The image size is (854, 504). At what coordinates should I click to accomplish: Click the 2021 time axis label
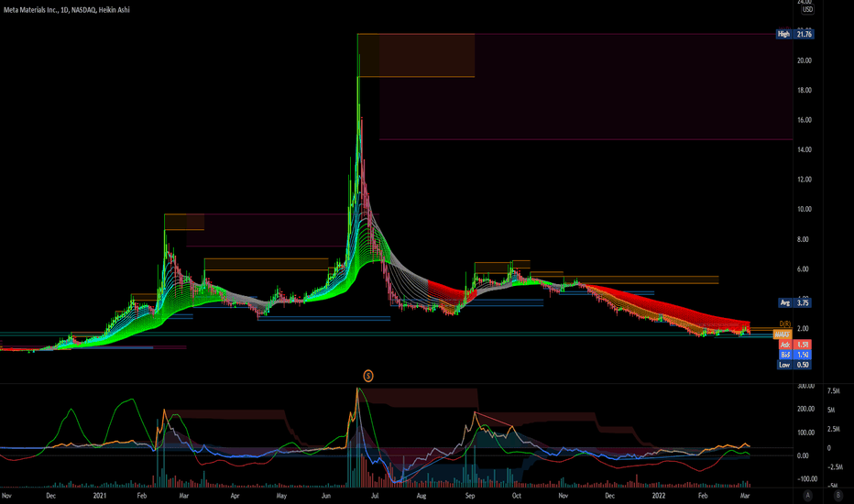pos(100,495)
